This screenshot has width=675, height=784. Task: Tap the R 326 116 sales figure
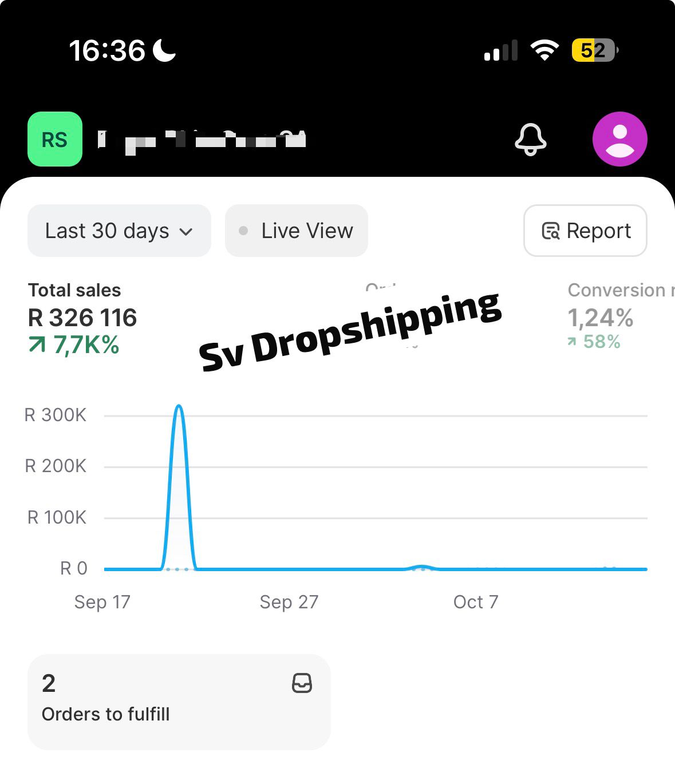82,318
